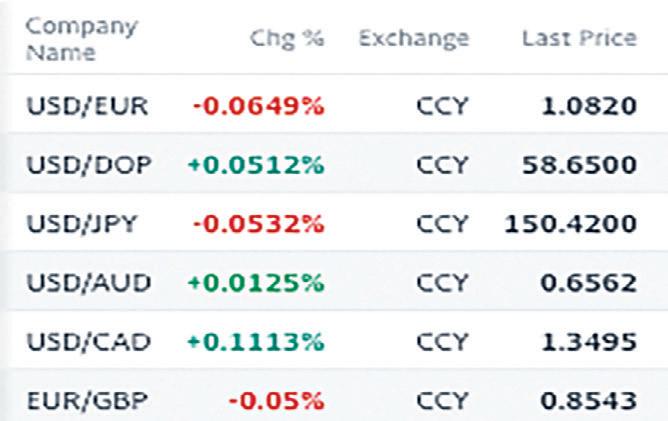Image resolution: width=668 pixels, height=421 pixels.
Task: Open the USD/AUD currency pair
Action: pos(89,282)
